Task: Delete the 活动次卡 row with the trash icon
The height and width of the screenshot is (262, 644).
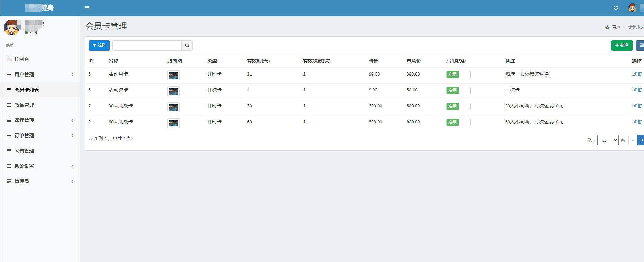Action: click(x=640, y=90)
